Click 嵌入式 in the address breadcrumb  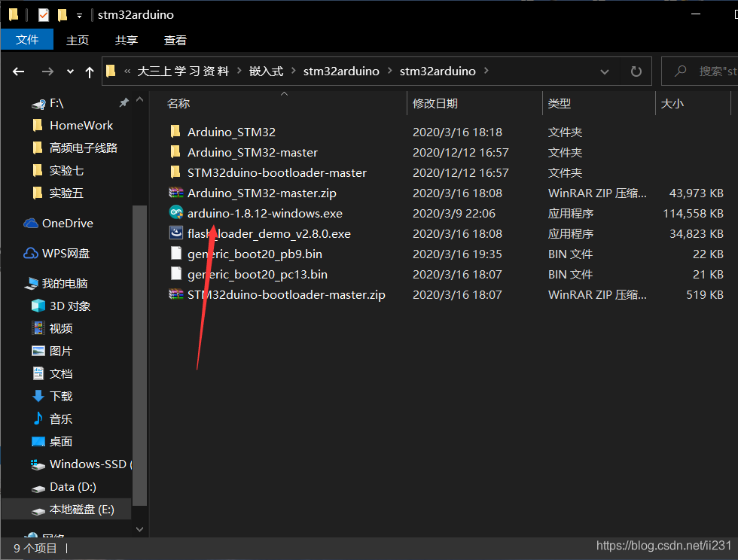(267, 71)
